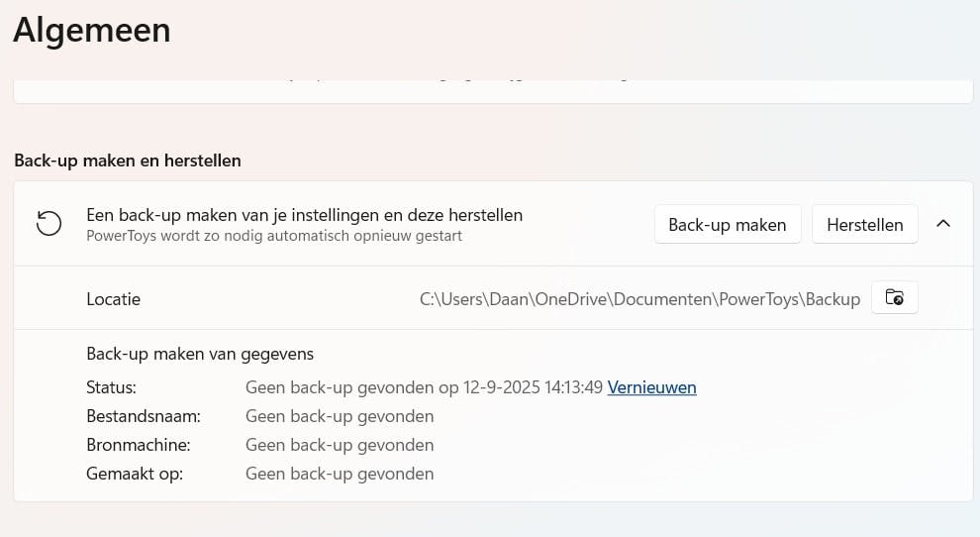
Task: Click the 'Geen back-up gevonden' value beside Bestandsnaam
Action: (x=340, y=416)
